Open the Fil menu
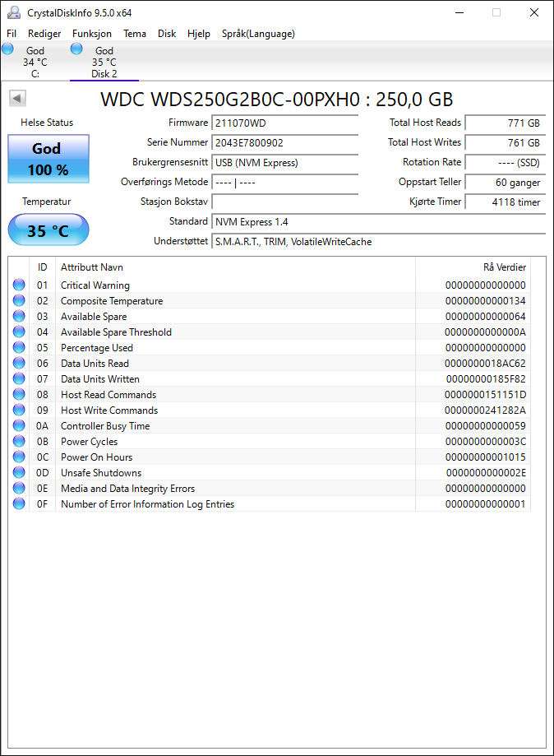 pos(12,34)
